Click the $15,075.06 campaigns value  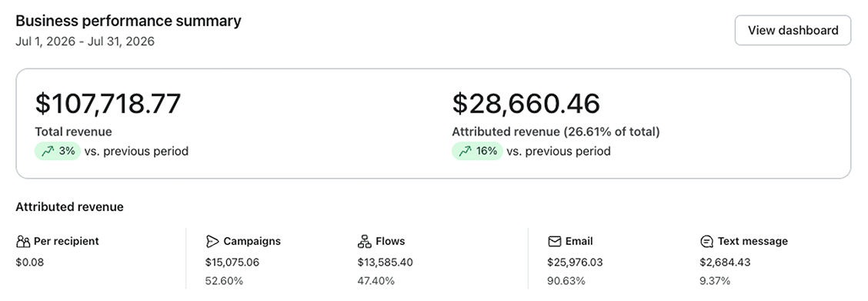pyautogui.click(x=232, y=263)
